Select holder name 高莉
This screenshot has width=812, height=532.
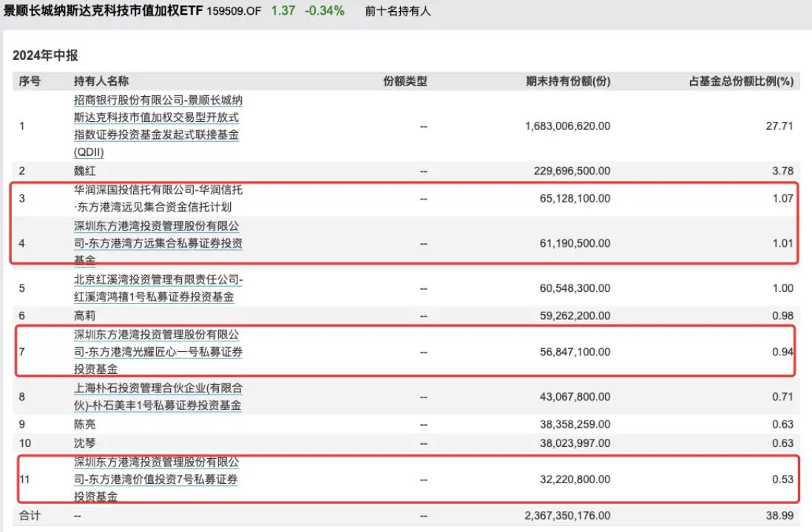[84, 316]
